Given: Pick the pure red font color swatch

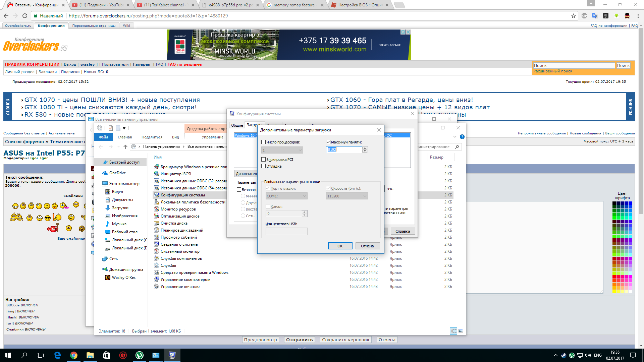Looking at the screenshot, I should pos(614,277).
